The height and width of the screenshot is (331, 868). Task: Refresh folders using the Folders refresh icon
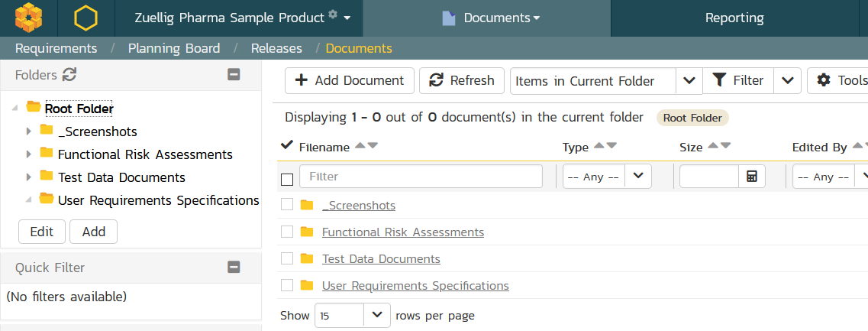tap(69, 75)
